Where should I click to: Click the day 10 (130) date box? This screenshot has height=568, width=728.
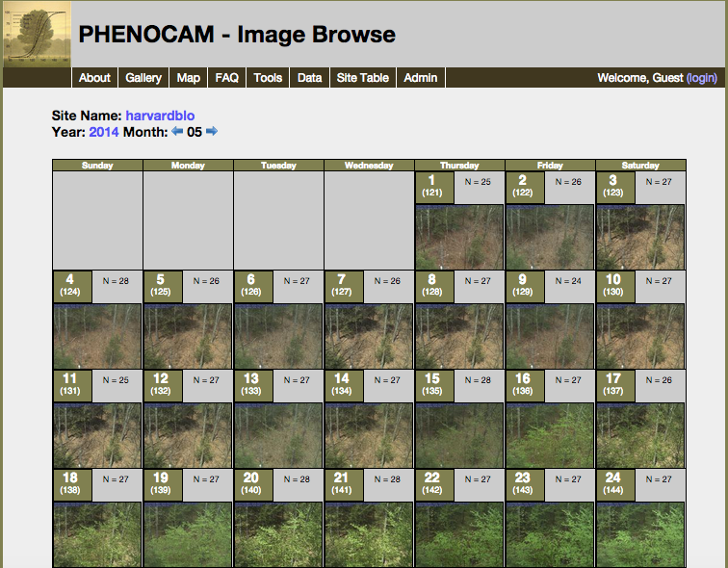coord(615,287)
